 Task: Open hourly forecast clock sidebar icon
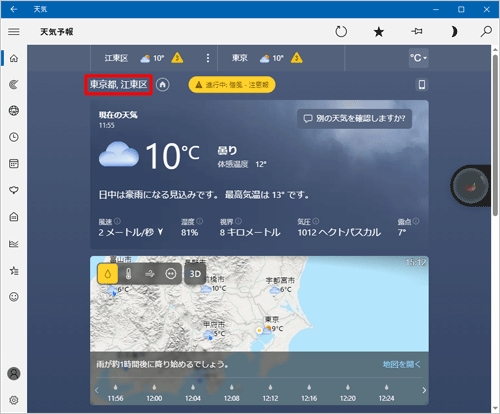pyautogui.click(x=14, y=137)
